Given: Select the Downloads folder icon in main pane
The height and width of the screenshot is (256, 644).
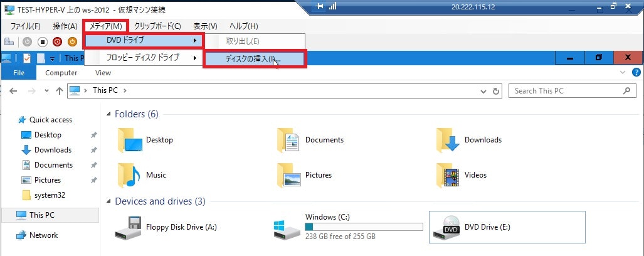Looking at the screenshot, I should (448, 140).
